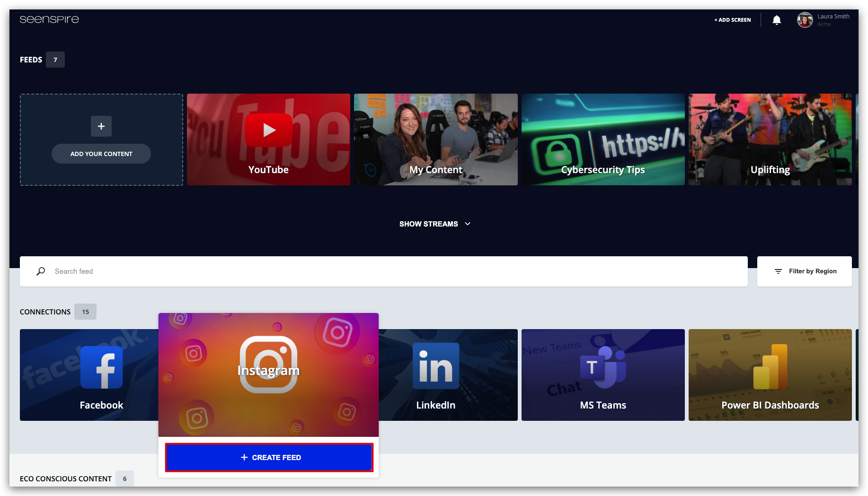This screenshot has width=868, height=496.
Task: Click the FEEDS count badge 7
Action: point(55,60)
